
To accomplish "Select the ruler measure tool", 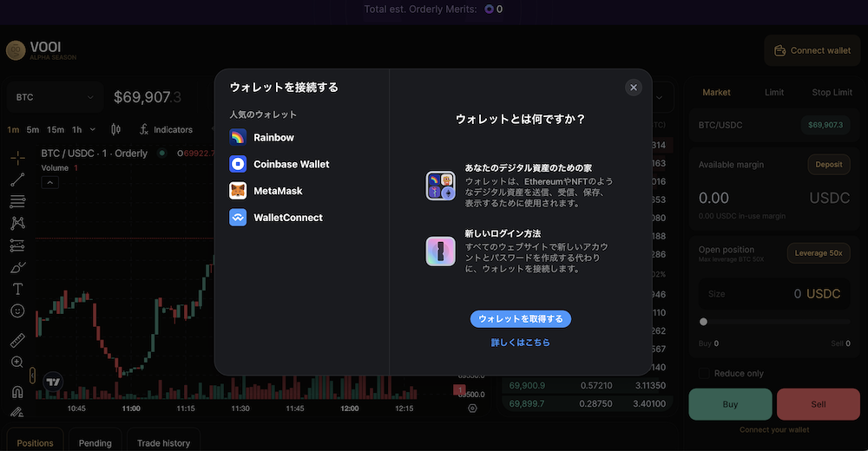I will point(17,340).
